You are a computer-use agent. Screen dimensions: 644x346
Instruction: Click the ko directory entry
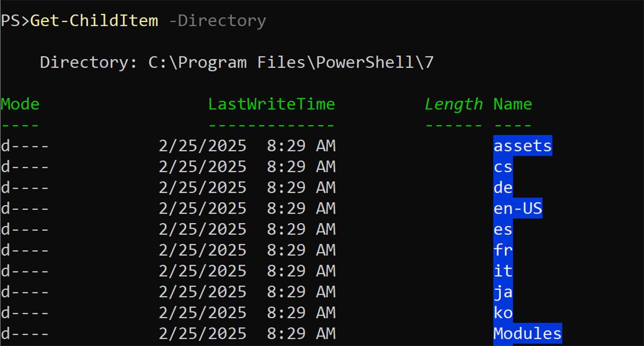(503, 313)
